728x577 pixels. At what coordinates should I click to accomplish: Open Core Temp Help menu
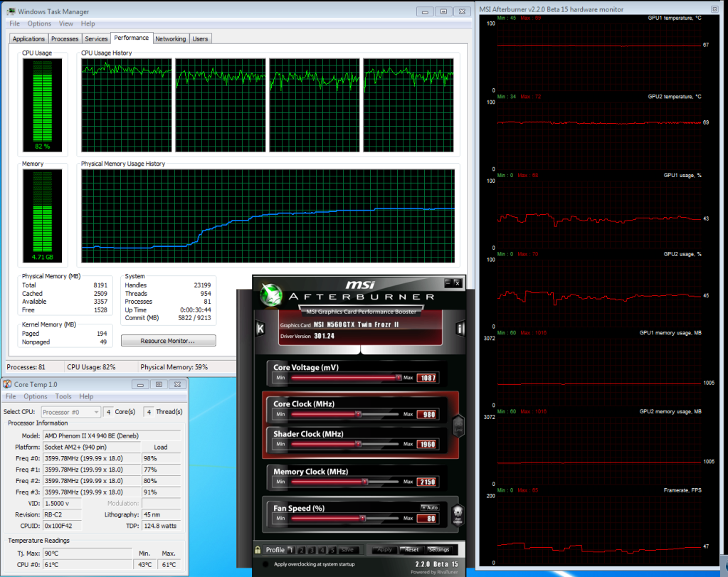(86, 396)
